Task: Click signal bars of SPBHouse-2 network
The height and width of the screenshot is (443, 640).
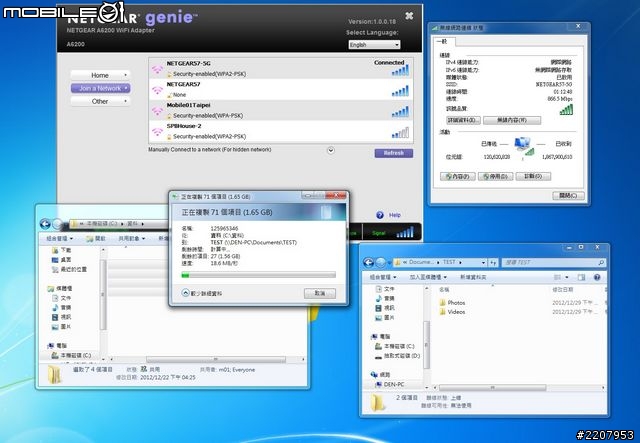Action: pos(400,133)
